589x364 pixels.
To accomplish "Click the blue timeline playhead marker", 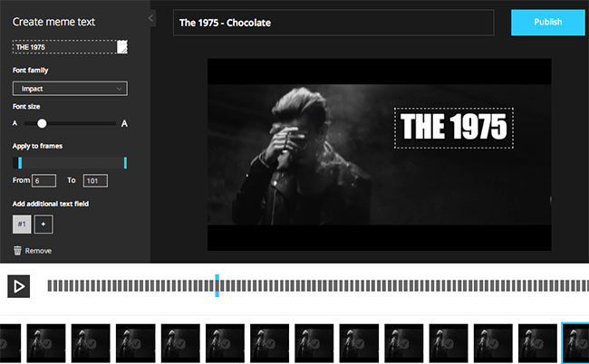I will click(x=217, y=285).
